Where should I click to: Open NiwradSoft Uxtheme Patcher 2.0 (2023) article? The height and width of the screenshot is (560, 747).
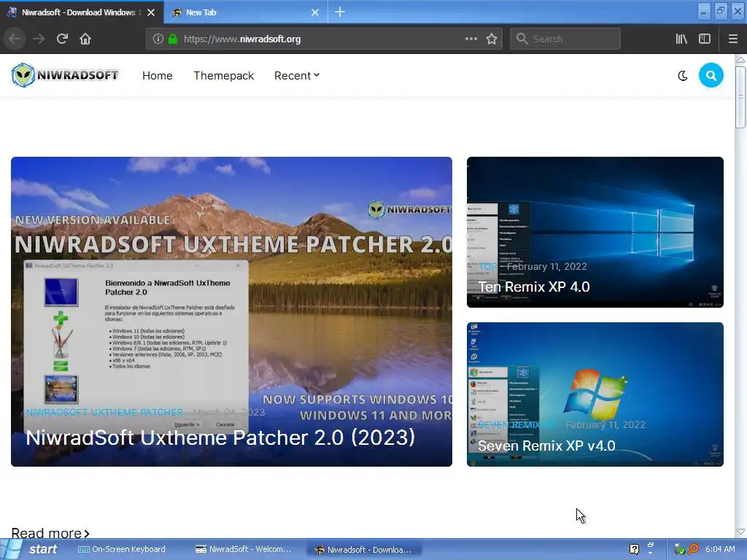click(220, 437)
